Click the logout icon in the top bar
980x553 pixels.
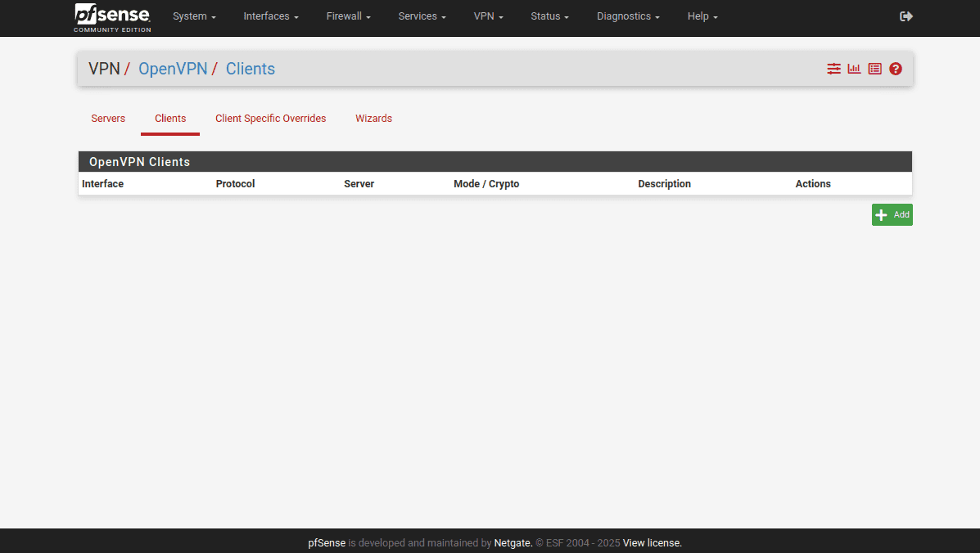click(x=905, y=16)
